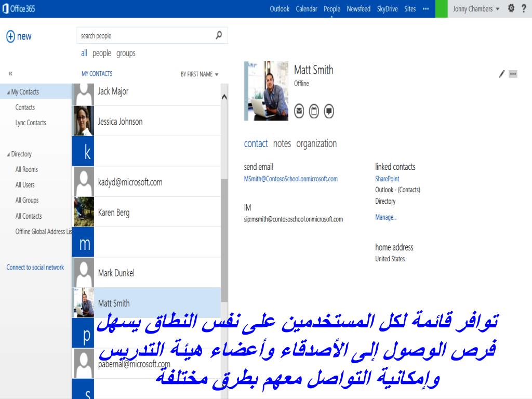This screenshot has width=532, height=399.
Task: Click Mark Dunkel's placeholder avatar
Action: pyautogui.click(x=84, y=272)
